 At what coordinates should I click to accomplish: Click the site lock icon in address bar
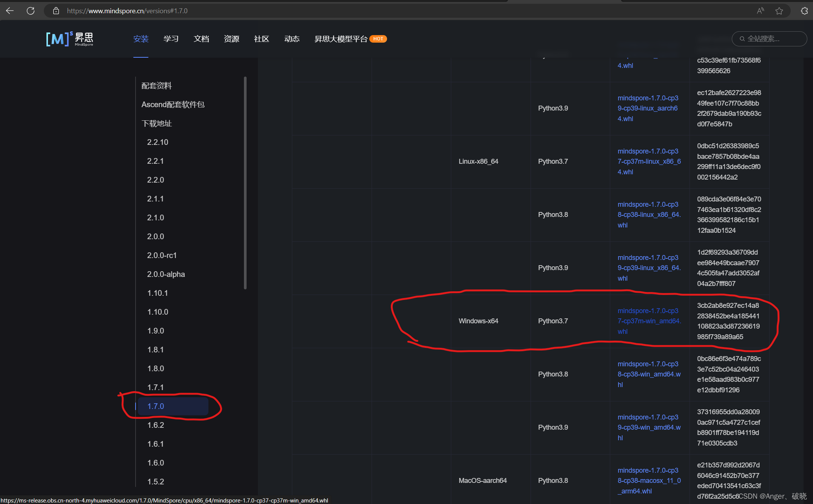tap(56, 11)
